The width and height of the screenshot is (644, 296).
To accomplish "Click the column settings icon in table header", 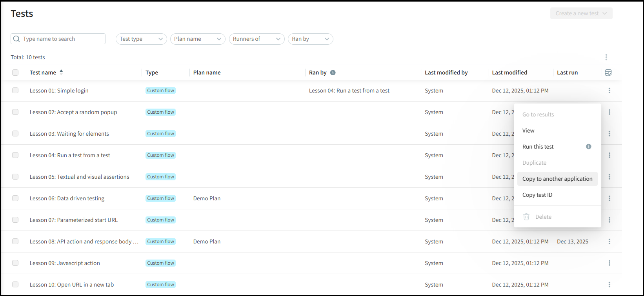I will coord(608,73).
